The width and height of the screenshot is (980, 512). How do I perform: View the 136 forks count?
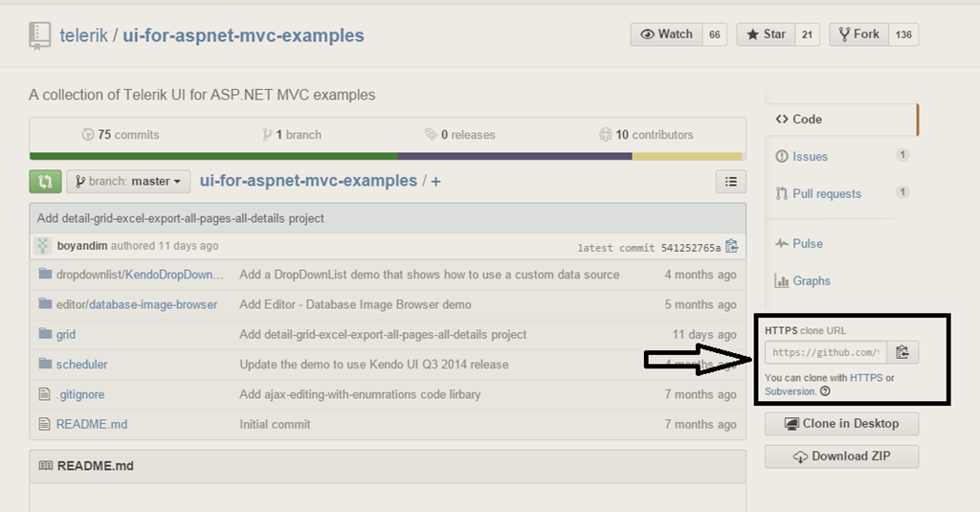click(x=903, y=34)
